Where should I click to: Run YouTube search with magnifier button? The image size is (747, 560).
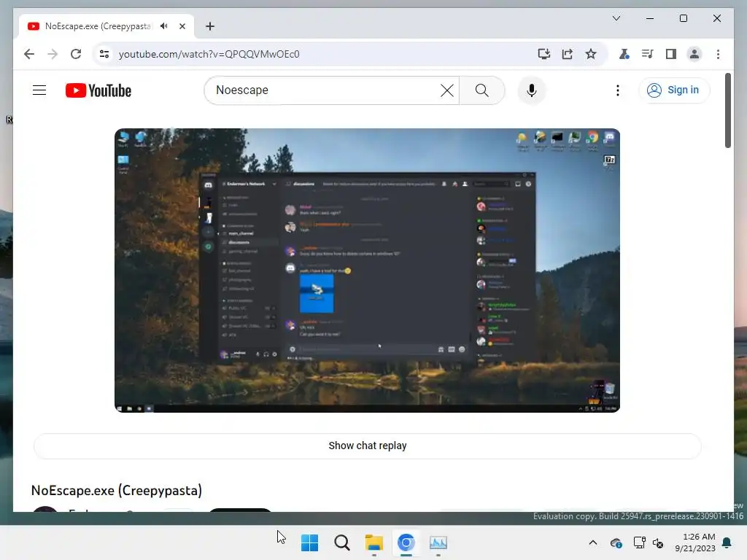click(481, 90)
